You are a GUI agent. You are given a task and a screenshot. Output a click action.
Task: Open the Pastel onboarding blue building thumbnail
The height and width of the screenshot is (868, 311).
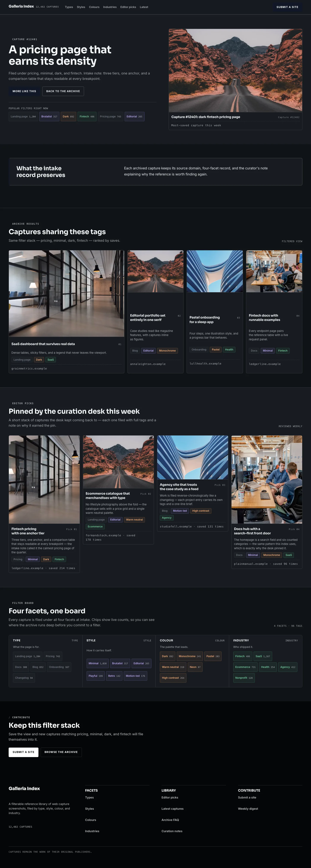215,271
